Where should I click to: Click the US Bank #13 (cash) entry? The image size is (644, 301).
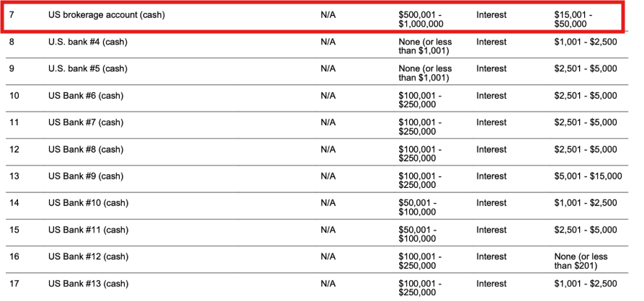[x=88, y=284]
